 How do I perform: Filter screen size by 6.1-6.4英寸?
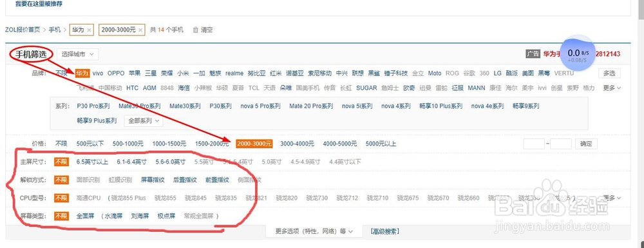coord(131,162)
